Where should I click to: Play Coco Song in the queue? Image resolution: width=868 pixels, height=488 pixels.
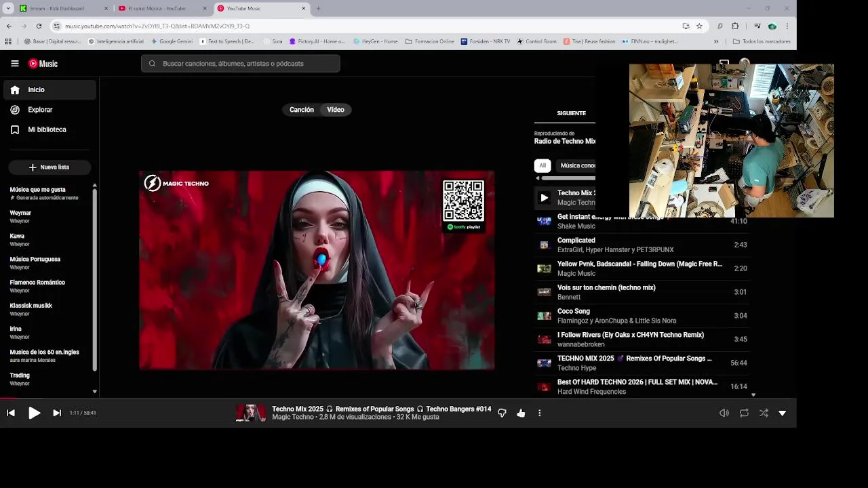pyautogui.click(x=641, y=316)
